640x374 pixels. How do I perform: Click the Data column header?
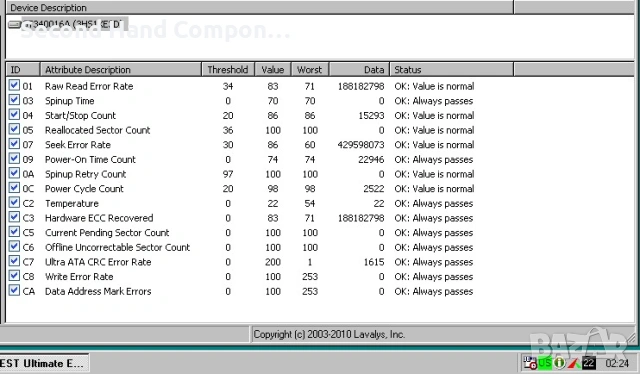point(359,69)
